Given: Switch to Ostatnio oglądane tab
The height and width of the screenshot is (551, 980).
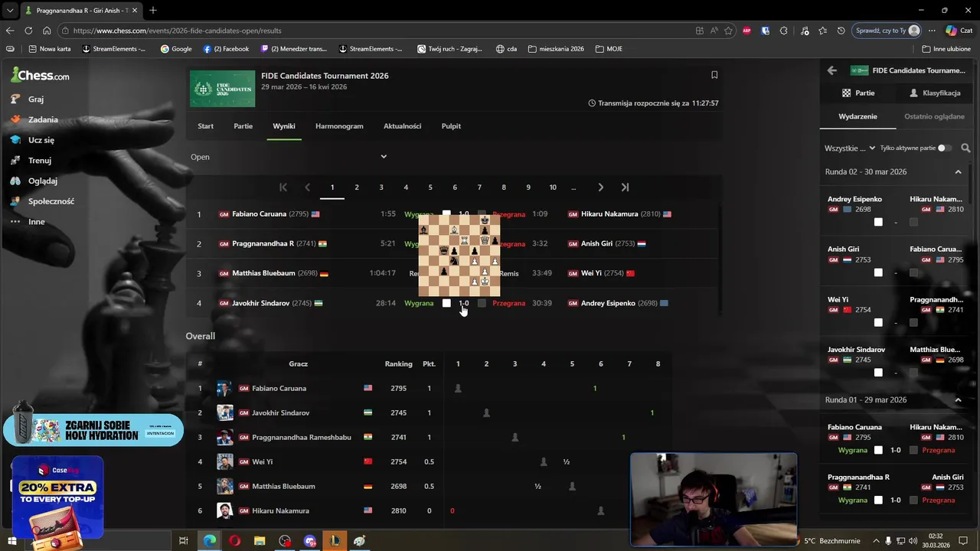Looking at the screenshot, I should [x=934, y=116].
